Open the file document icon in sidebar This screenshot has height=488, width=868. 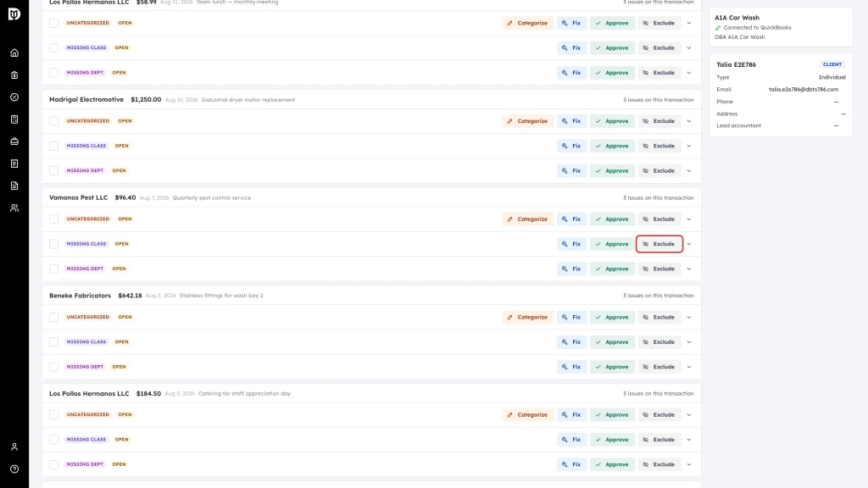[14, 186]
